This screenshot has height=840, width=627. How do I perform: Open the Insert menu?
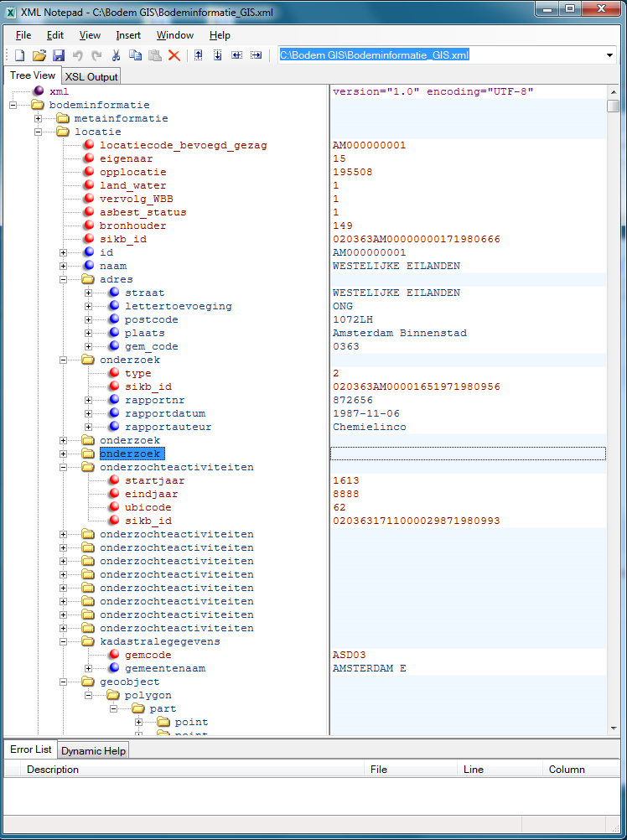tap(128, 35)
